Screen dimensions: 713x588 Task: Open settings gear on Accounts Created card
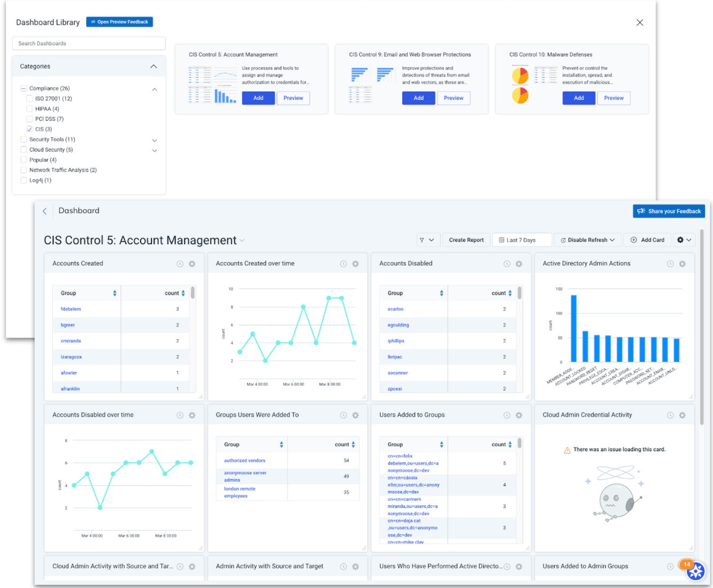(x=192, y=264)
